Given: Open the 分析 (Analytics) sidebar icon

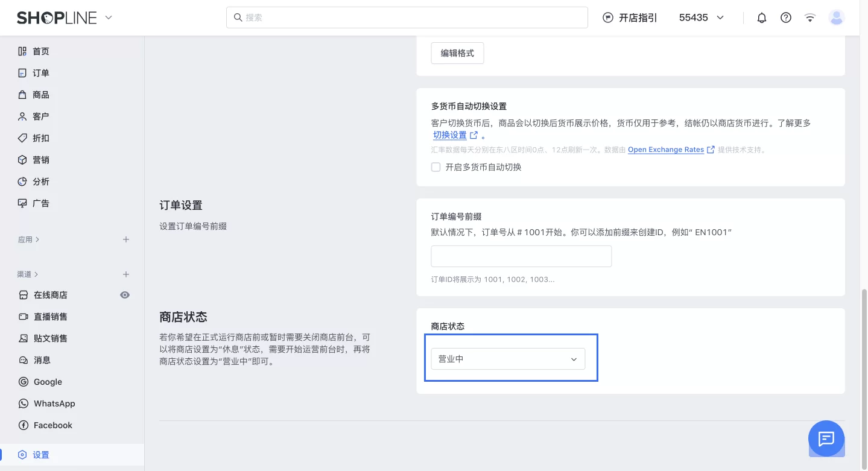Looking at the screenshot, I should (41, 181).
